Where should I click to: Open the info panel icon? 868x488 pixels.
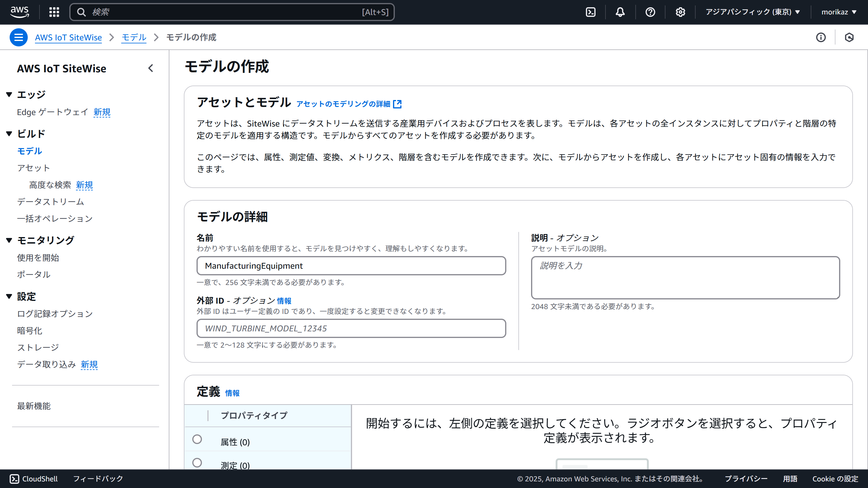pyautogui.click(x=821, y=37)
